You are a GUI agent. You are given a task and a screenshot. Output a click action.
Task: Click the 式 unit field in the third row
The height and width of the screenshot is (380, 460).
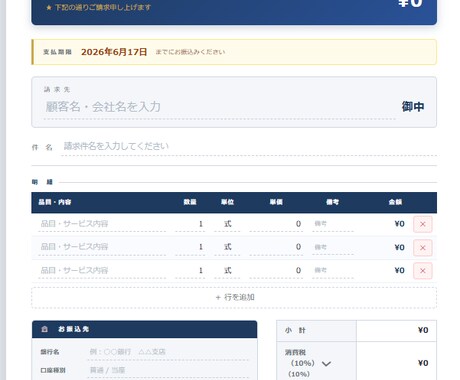227,270
